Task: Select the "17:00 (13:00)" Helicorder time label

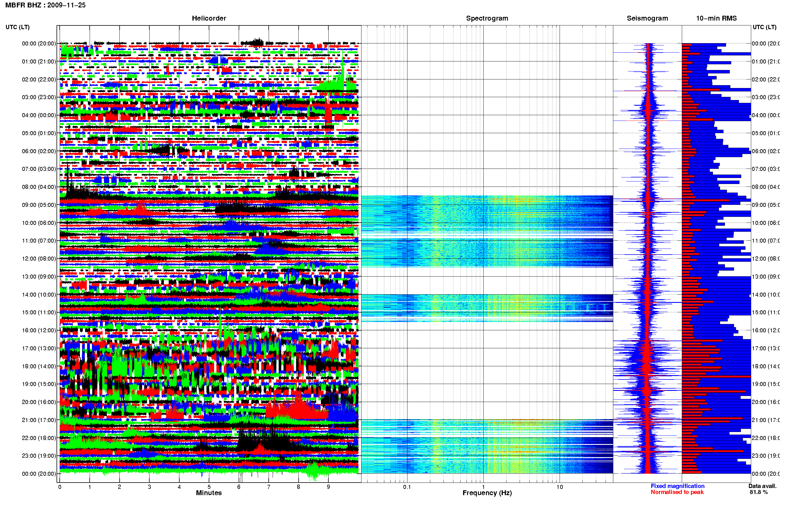Action: pyautogui.click(x=39, y=348)
